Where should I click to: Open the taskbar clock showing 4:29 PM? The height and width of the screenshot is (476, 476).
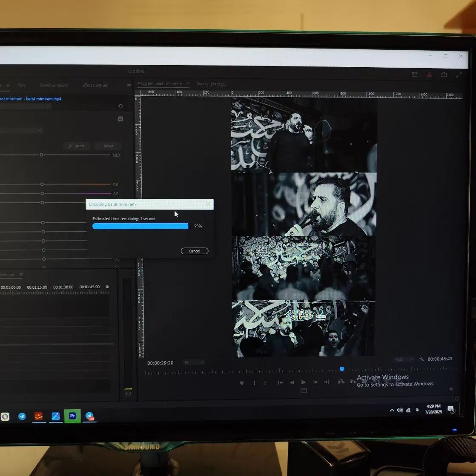coord(433,409)
